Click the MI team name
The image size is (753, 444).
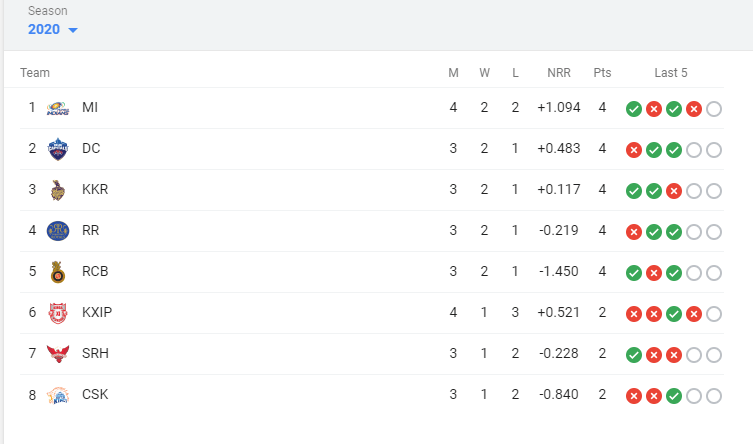(x=90, y=108)
